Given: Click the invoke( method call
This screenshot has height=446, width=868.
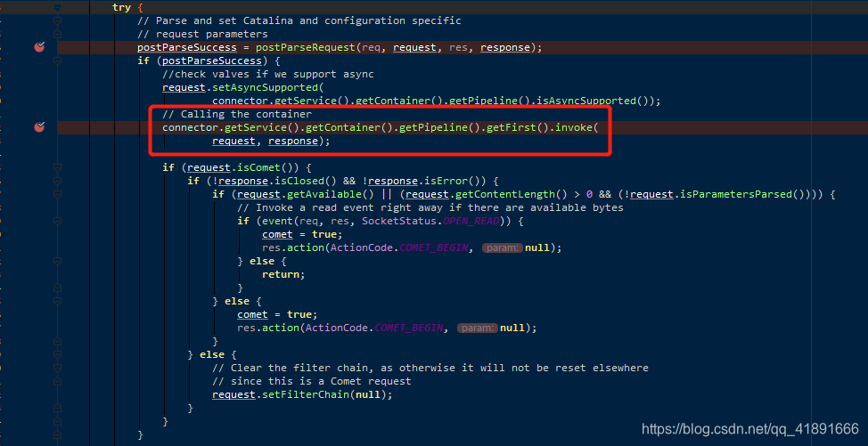Looking at the screenshot, I should pyautogui.click(x=577, y=127).
